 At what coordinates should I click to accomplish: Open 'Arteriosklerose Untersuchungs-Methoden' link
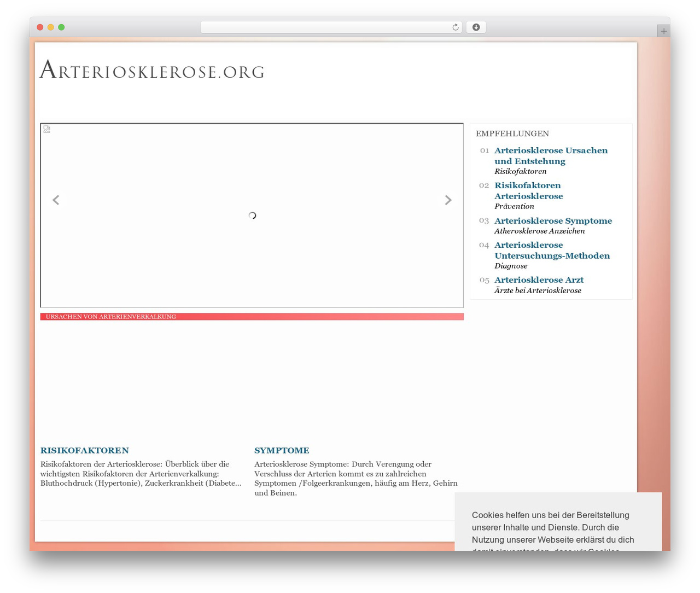click(x=552, y=251)
